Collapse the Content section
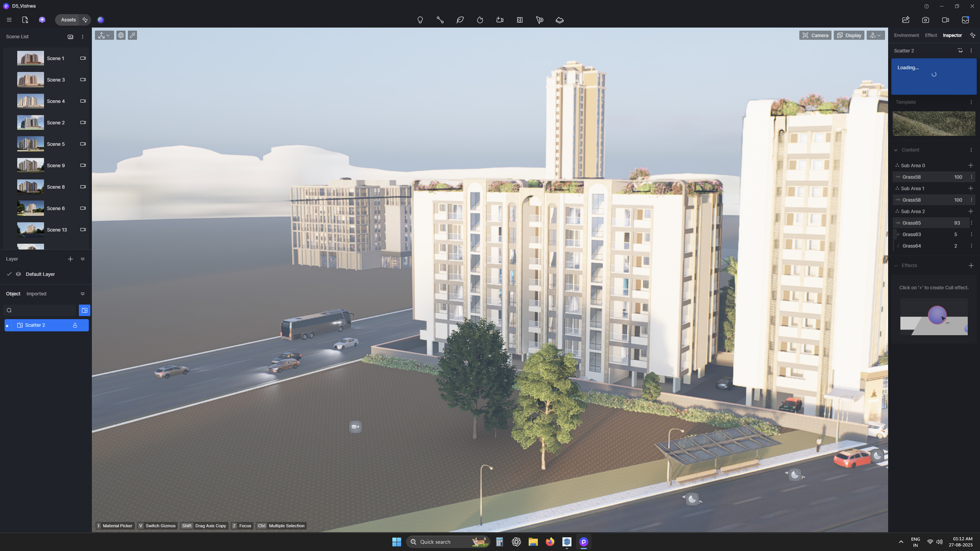This screenshot has width=980, height=551. coord(896,150)
